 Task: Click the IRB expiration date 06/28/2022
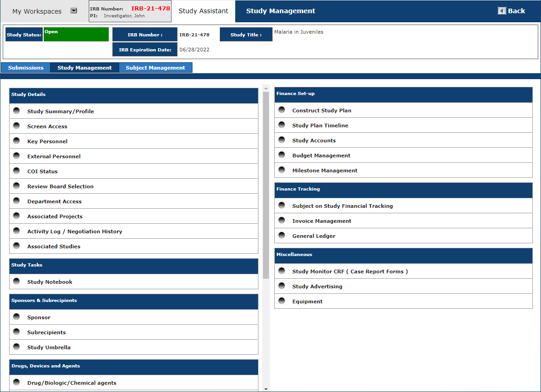tap(194, 50)
